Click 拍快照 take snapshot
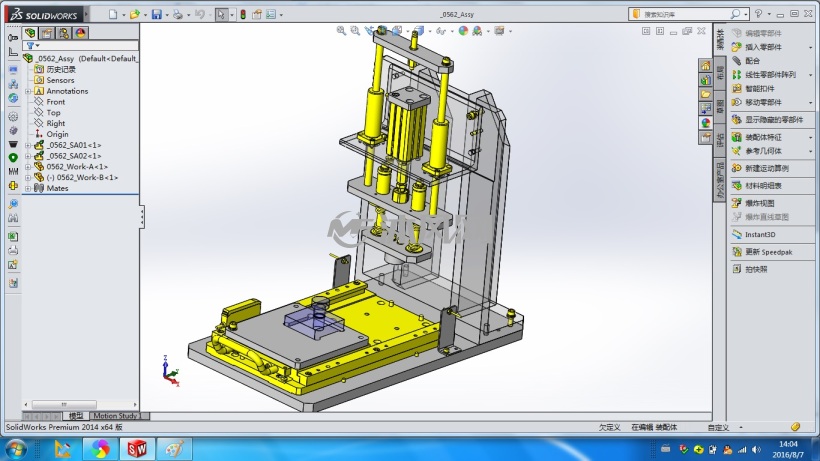This screenshot has height=461, width=820. point(756,269)
